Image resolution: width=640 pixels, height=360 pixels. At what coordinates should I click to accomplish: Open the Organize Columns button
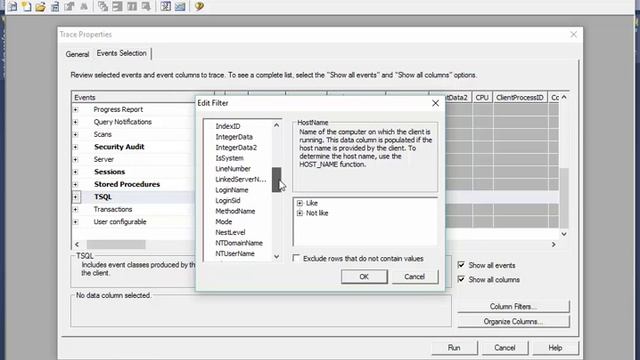pyautogui.click(x=513, y=322)
